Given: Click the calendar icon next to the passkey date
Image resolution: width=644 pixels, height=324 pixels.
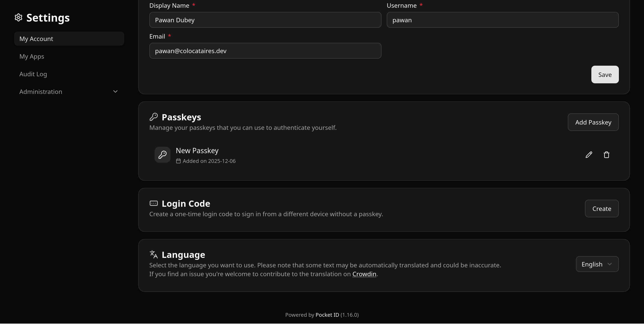Looking at the screenshot, I should (178, 161).
